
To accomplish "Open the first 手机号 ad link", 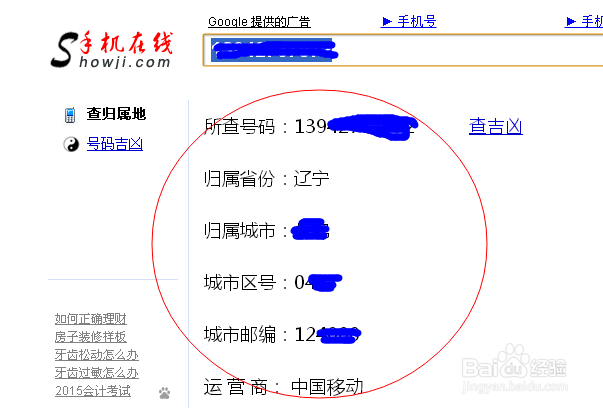I will (x=409, y=21).
